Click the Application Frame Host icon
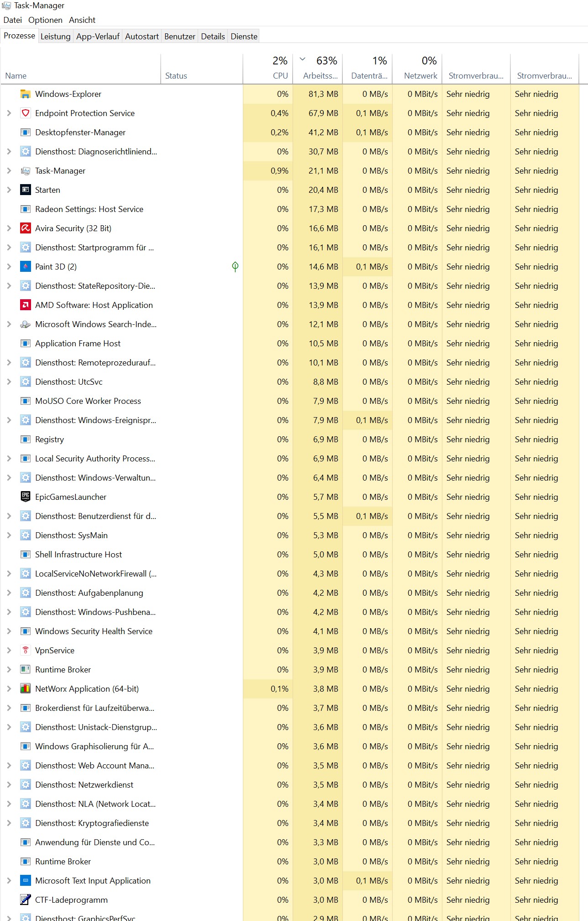 (26, 344)
